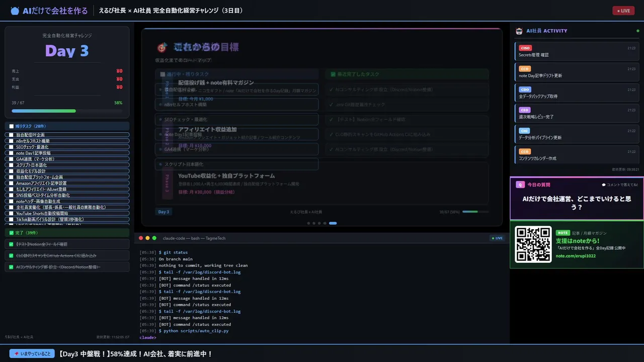Click the 進行中・残りタスク column header in slide

coord(236,74)
